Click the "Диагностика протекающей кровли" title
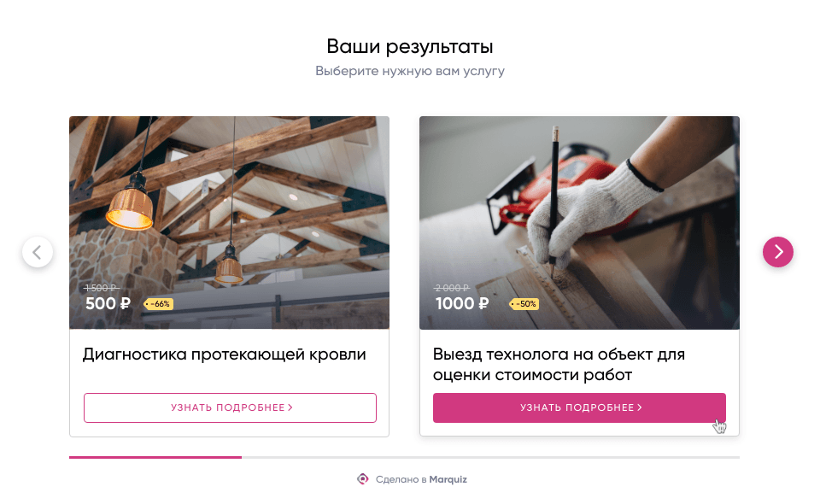Image resolution: width=820 pixels, height=504 pixels. tap(225, 355)
